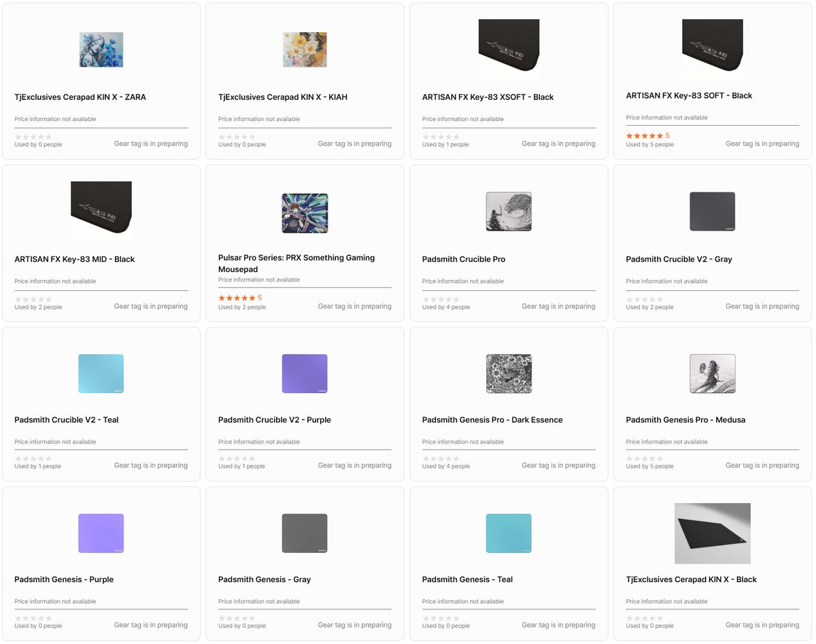This screenshot has width=816, height=644.
Task: Click 'Used by 4 people' under Dark Essence
Action: pyautogui.click(x=446, y=466)
